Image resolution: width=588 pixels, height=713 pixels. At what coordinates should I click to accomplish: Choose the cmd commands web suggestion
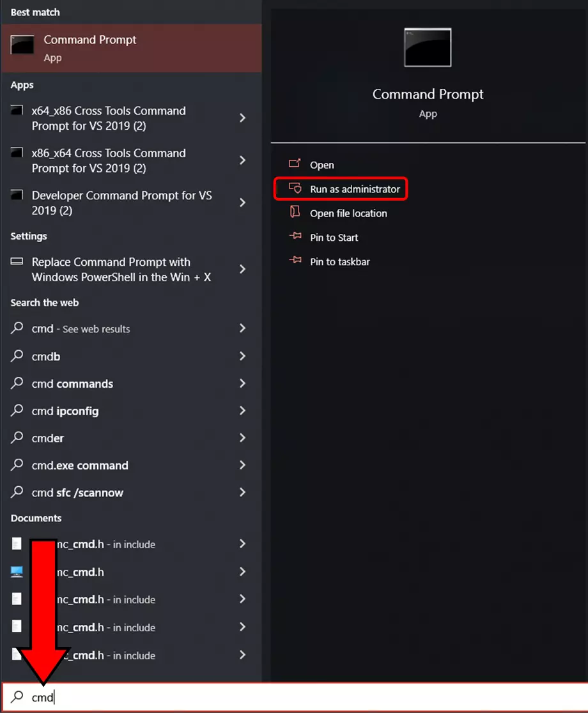(x=72, y=384)
